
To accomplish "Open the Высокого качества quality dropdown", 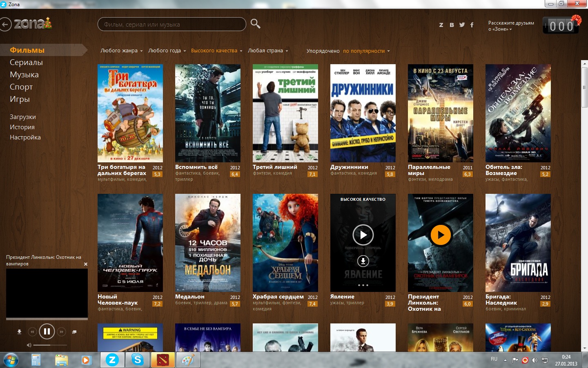I will (217, 51).
